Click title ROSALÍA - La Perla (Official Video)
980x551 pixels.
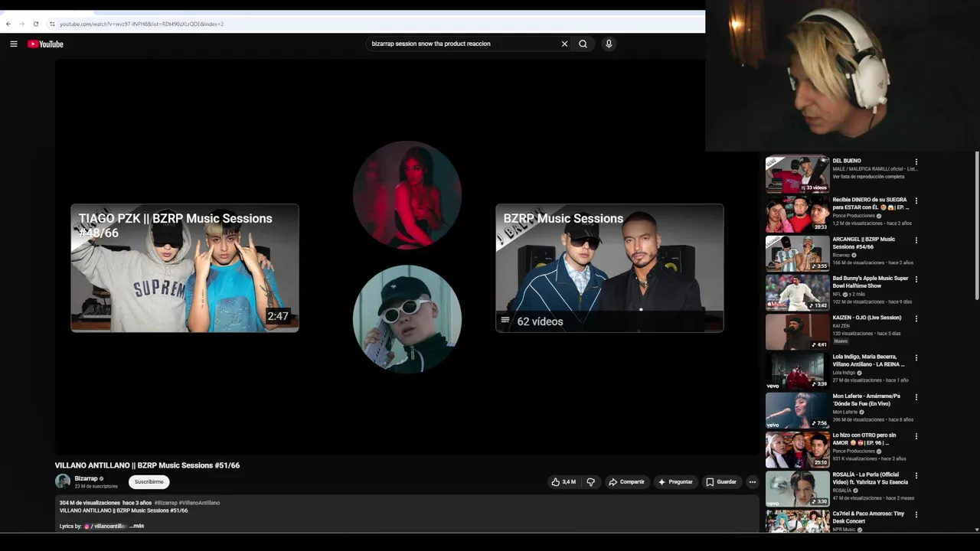click(870, 478)
